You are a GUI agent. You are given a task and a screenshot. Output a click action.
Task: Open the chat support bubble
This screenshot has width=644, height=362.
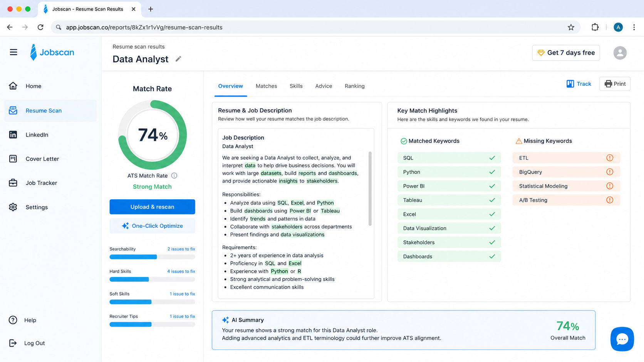point(622,339)
